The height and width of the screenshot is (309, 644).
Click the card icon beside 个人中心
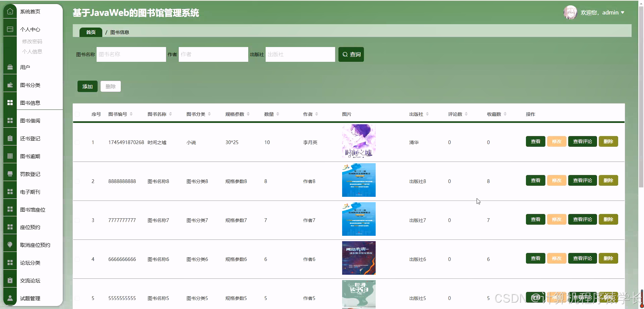click(10, 29)
